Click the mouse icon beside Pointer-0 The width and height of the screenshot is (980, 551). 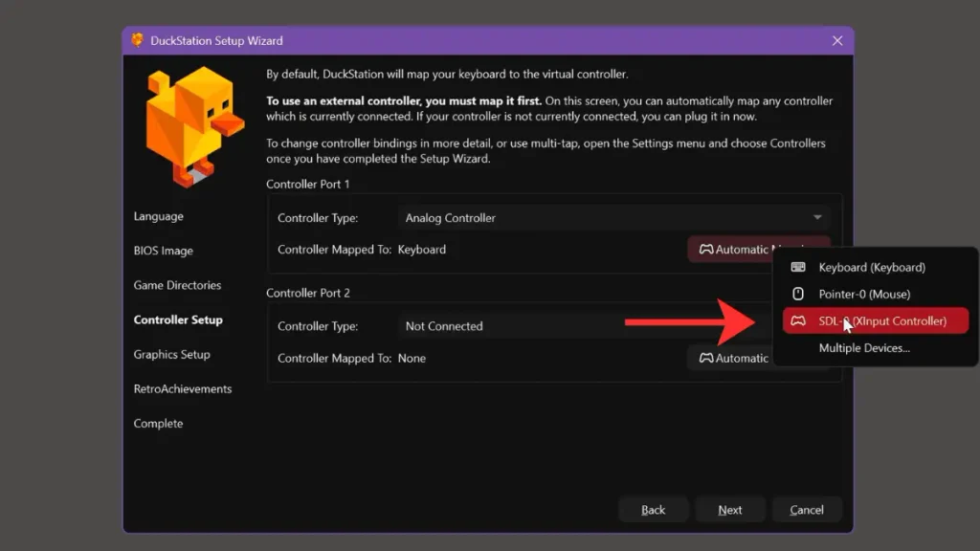798,294
